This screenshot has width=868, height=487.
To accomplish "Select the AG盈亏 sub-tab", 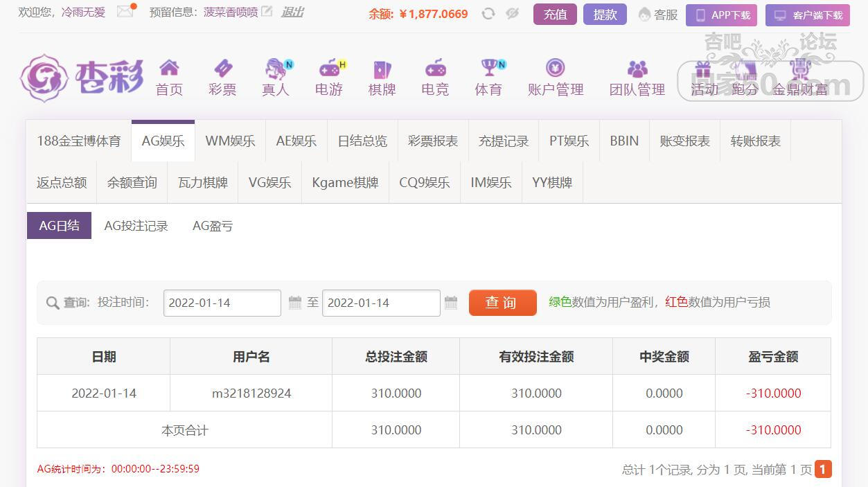I will 213,226.
